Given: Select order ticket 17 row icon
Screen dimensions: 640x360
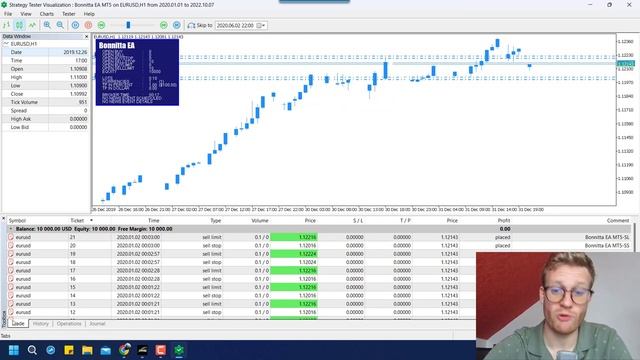Looking at the screenshot, I should (x=11, y=271).
